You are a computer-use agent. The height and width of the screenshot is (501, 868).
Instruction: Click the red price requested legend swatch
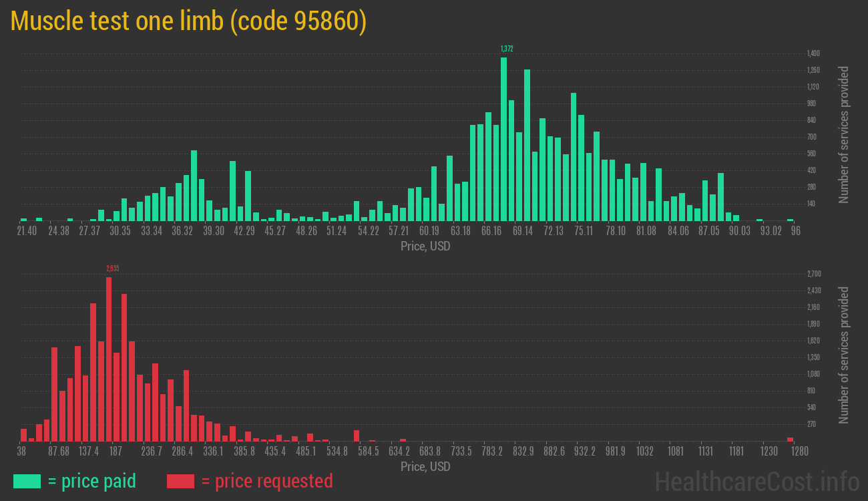tap(180, 481)
